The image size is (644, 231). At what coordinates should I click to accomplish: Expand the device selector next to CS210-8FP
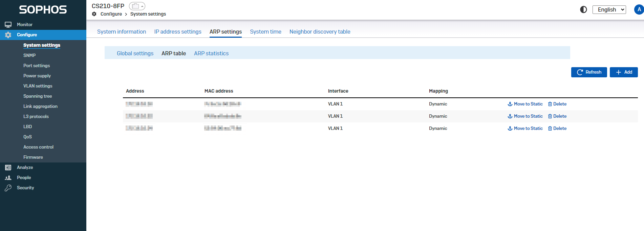[137, 6]
